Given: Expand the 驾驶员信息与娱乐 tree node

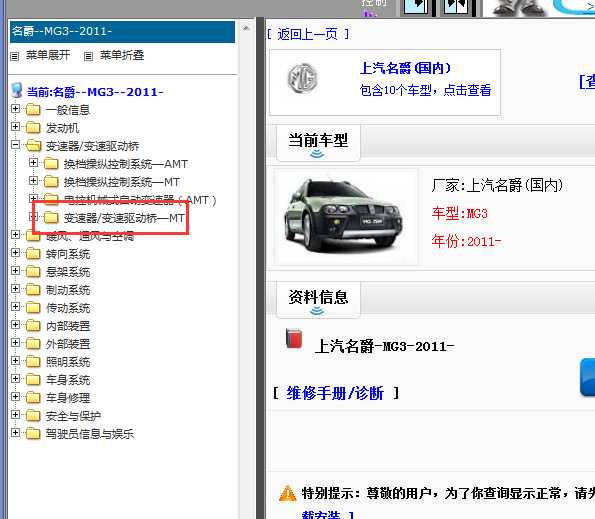Looking at the screenshot, I should [x=15, y=432].
